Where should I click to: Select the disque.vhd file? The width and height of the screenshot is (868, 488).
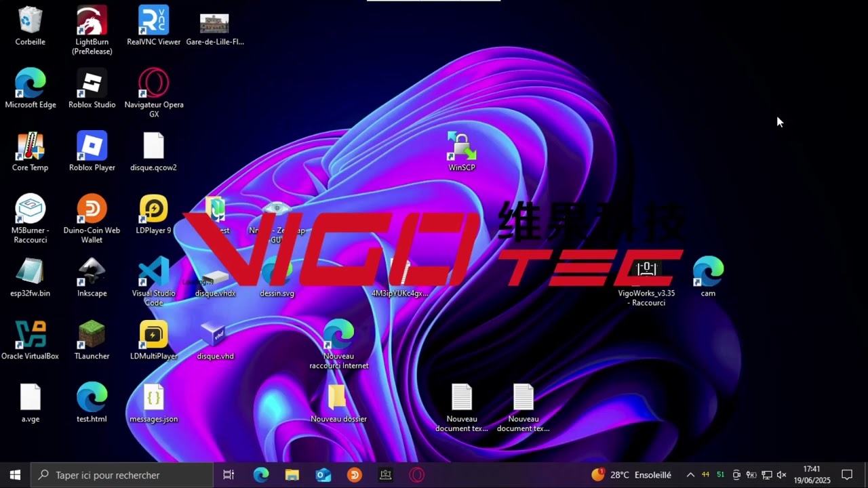tap(215, 341)
